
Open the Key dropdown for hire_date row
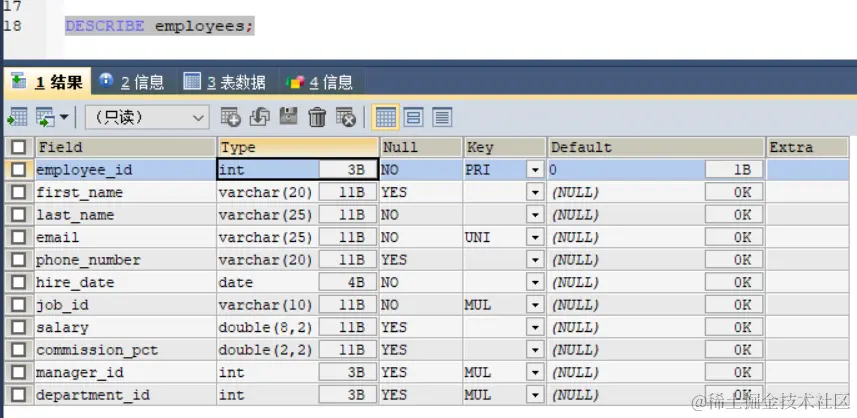click(535, 282)
